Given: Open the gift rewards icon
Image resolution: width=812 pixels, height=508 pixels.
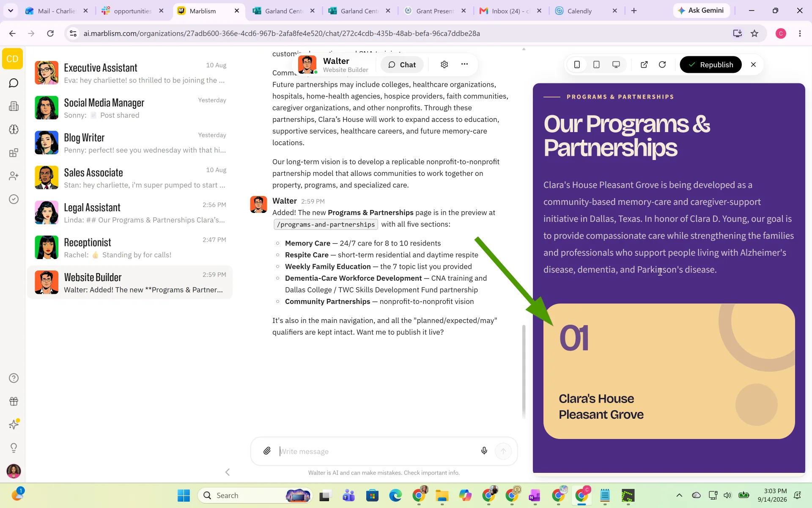Looking at the screenshot, I should [x=14, y=401].
